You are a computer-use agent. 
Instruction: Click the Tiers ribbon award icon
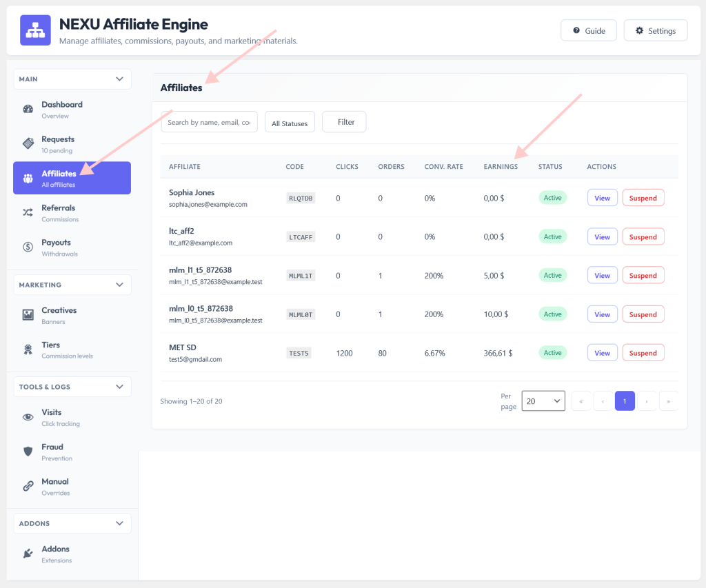click(28, 349)
